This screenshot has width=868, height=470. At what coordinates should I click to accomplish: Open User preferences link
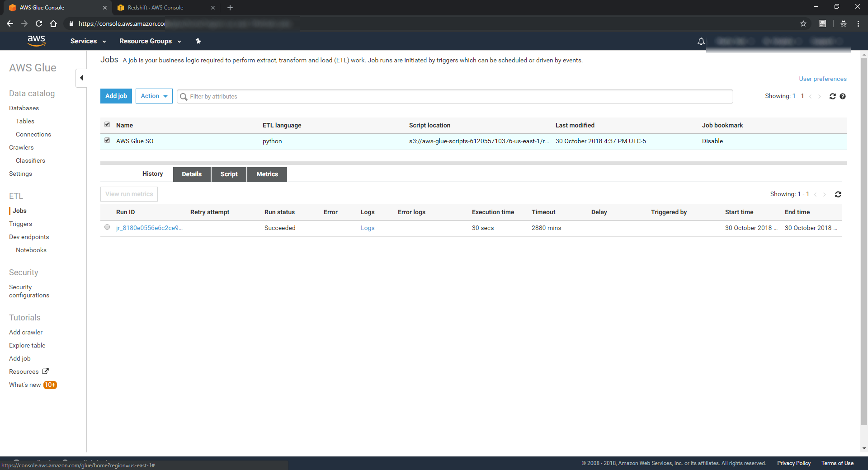822,79
